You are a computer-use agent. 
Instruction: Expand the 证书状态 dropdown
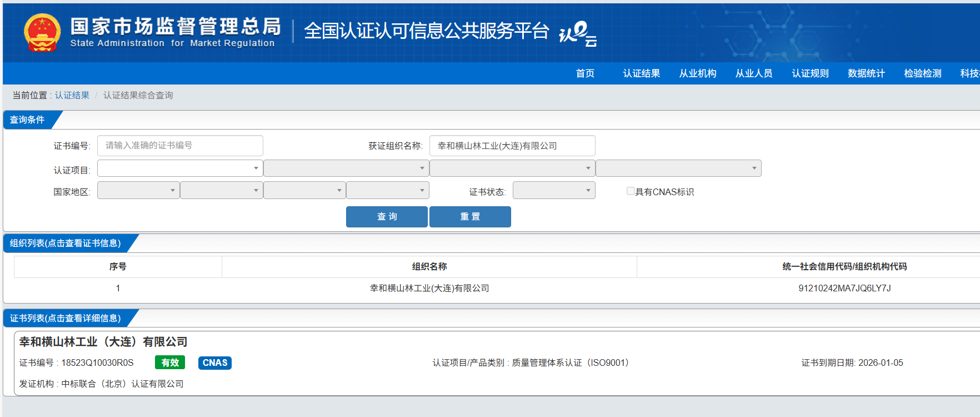[x=553, y=191]
